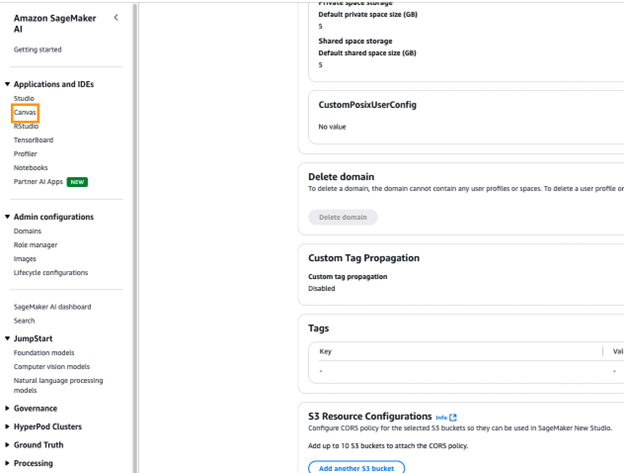
Task: Expand the HyperPod Clusters section
Action: coord(7,426)
